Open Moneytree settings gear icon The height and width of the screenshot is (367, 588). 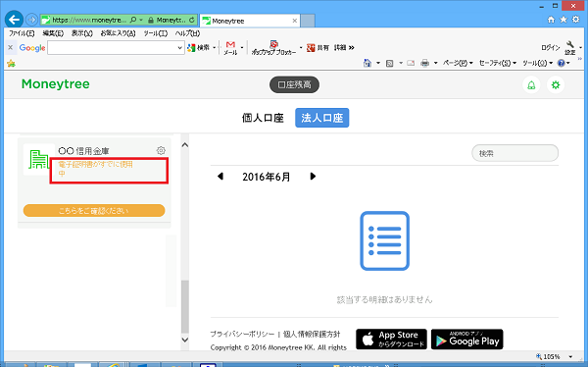pos(556,85)
